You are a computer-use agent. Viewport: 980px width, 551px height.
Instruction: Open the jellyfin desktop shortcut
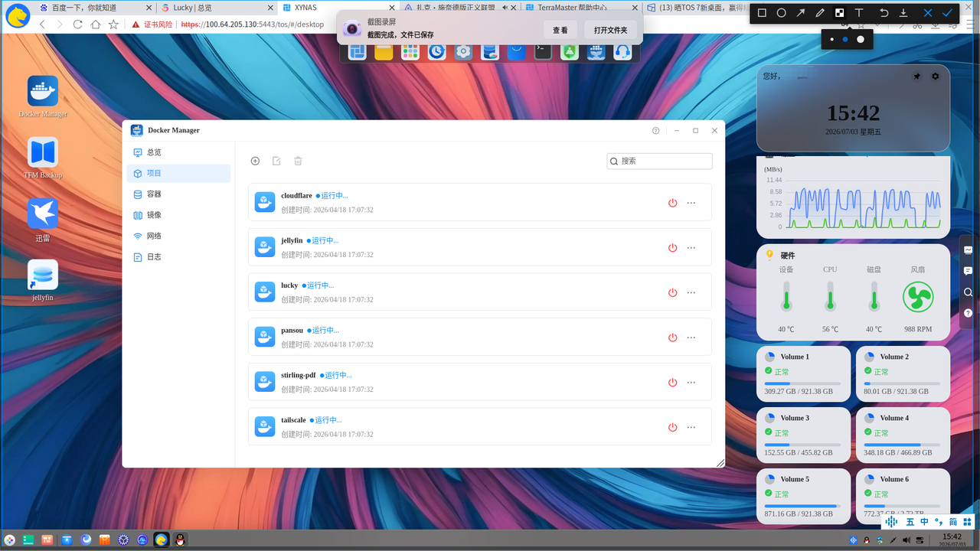pyautogui.click(x=43, y=275)
